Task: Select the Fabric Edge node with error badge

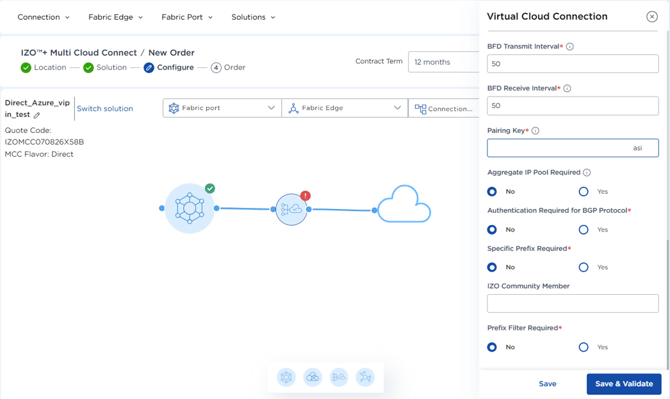Action: coord(291,209)
